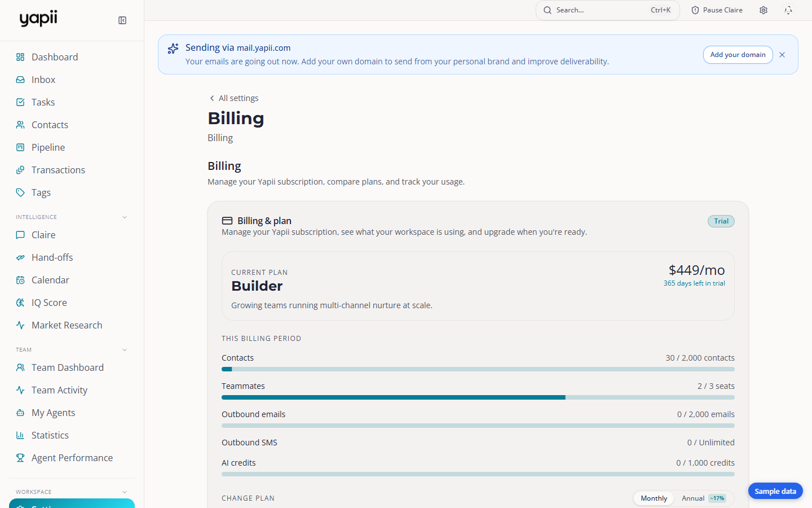Click the Contacts usage progress bar
This screenshot has width=812, height=508.
tap(478, 369)
